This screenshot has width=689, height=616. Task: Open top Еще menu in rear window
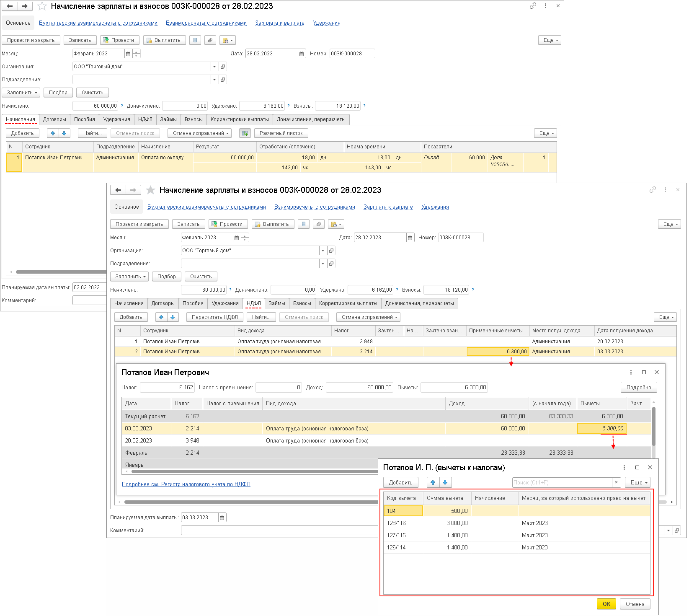click(550, 40)
